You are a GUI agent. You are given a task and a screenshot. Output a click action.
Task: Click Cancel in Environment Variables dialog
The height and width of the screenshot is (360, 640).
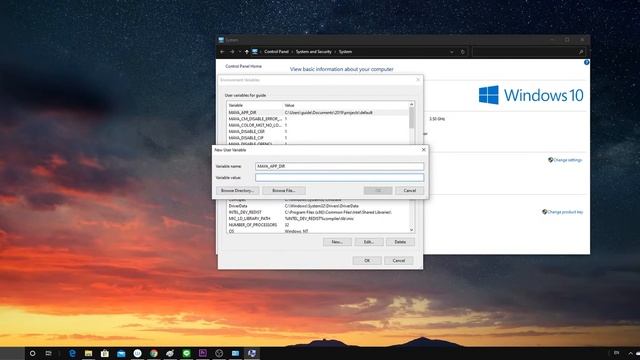[x=399, y=260]
